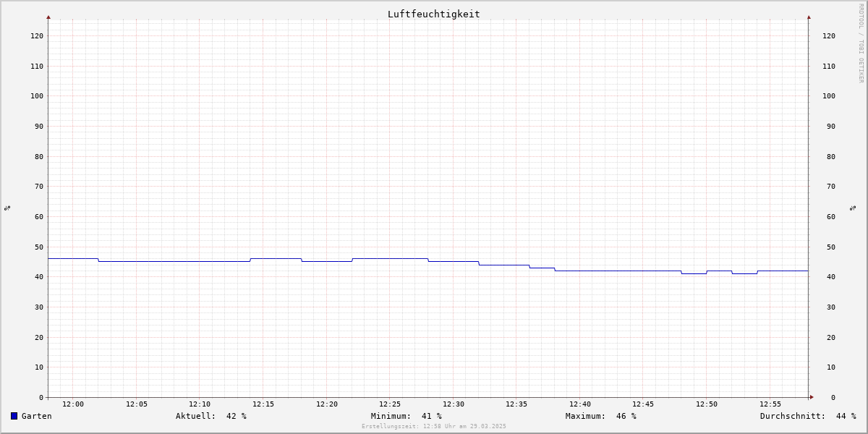Click the 100 label on the left axis
Image resolution: width=868 pixels, height=434 pixels.
click(37, 95)
